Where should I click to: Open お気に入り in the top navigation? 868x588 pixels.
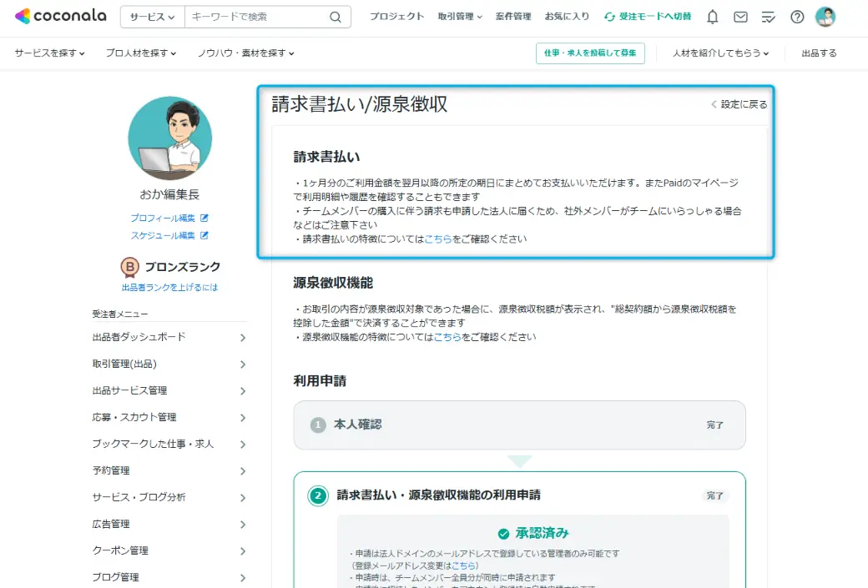567,17
